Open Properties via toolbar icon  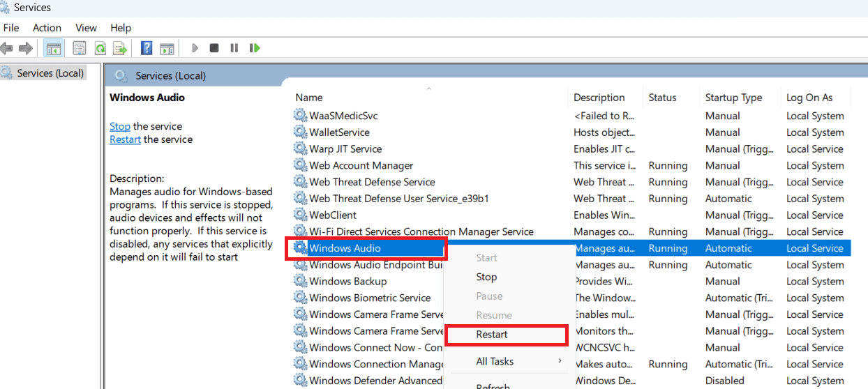point(80,48)
